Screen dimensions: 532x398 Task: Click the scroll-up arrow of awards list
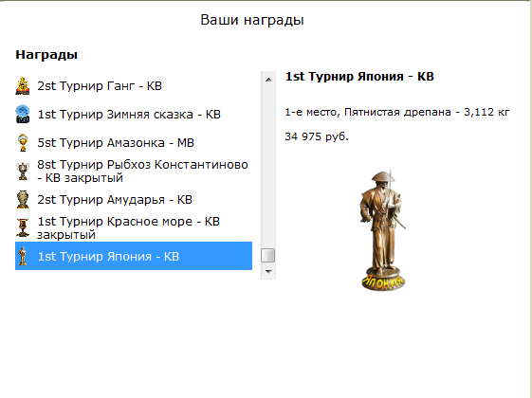point(268,80)
